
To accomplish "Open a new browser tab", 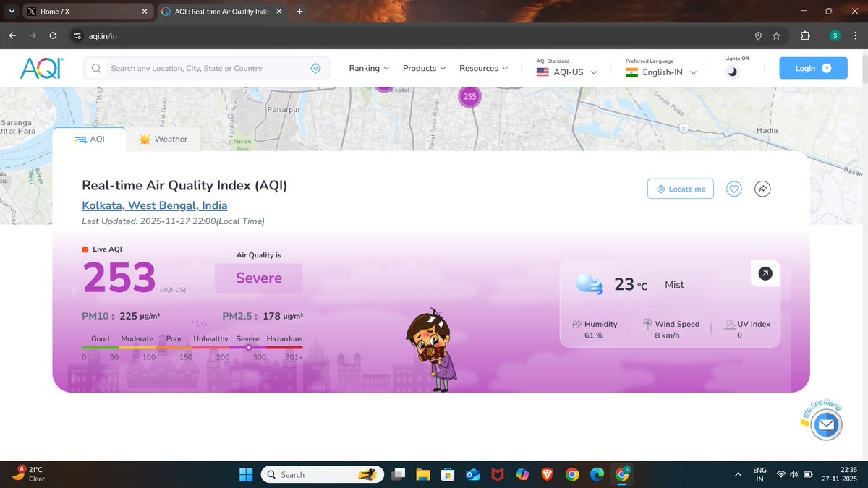I will click(x=299, y=12).
